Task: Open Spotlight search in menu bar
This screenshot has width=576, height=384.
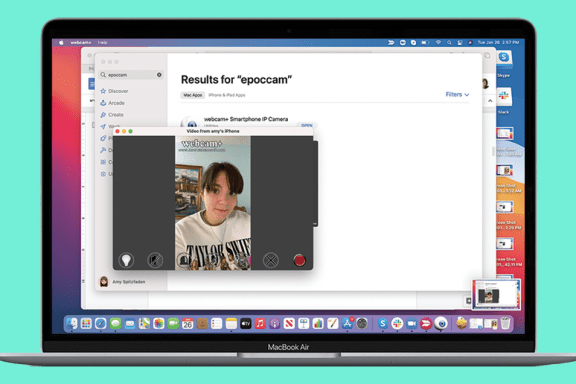Action: pyautogui.click(x=449, y=43)
